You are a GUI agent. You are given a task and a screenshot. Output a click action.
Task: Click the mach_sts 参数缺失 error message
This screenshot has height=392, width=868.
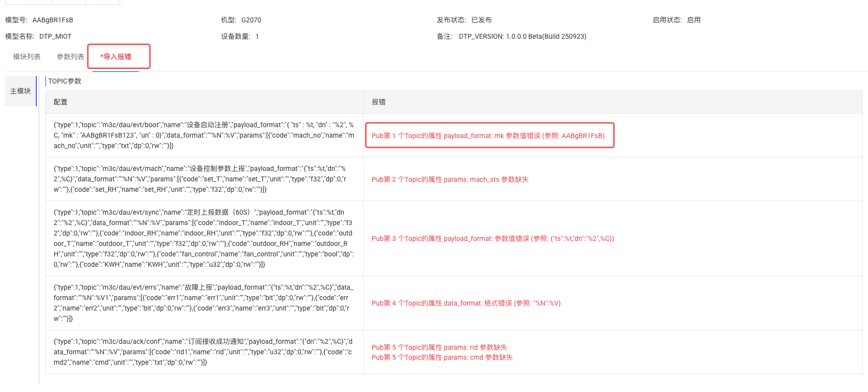tap(450, 179)
